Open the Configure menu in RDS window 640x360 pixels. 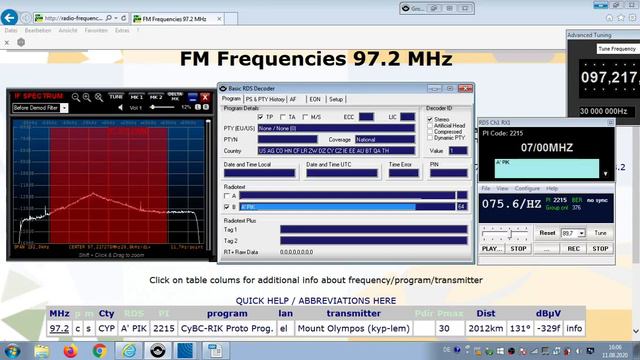[x=527, y=188]
